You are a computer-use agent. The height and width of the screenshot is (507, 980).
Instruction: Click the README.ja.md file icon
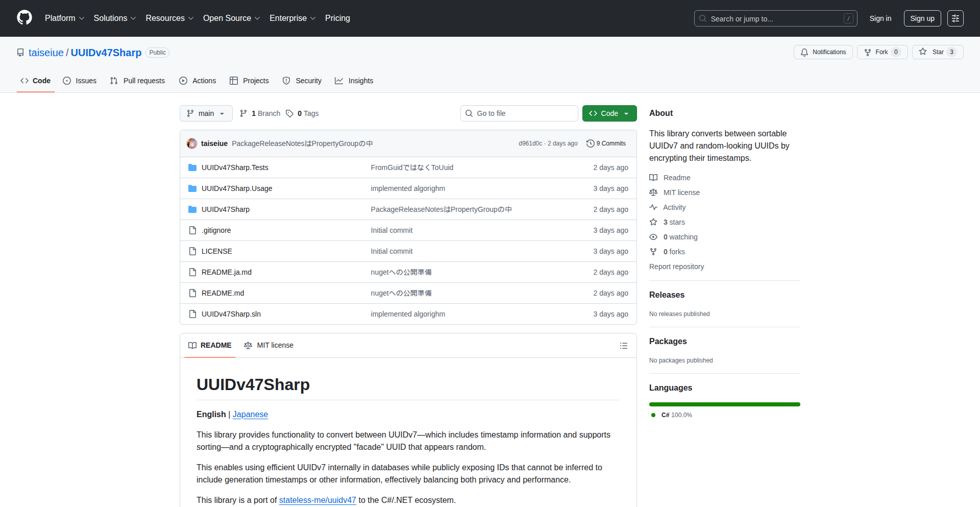pos(192,272)
